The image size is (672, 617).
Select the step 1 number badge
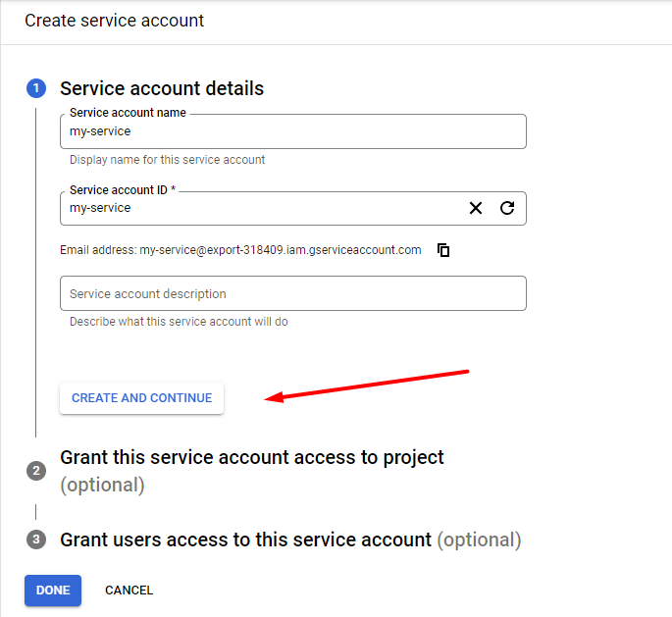click(36, 88)
